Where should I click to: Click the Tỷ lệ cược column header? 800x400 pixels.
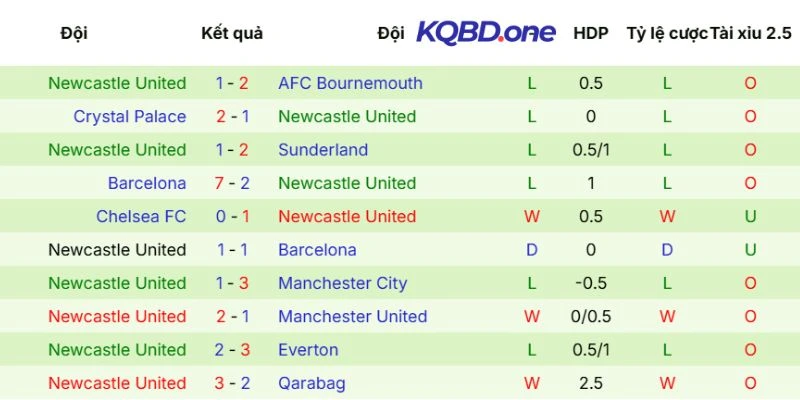tap(666, 33)
